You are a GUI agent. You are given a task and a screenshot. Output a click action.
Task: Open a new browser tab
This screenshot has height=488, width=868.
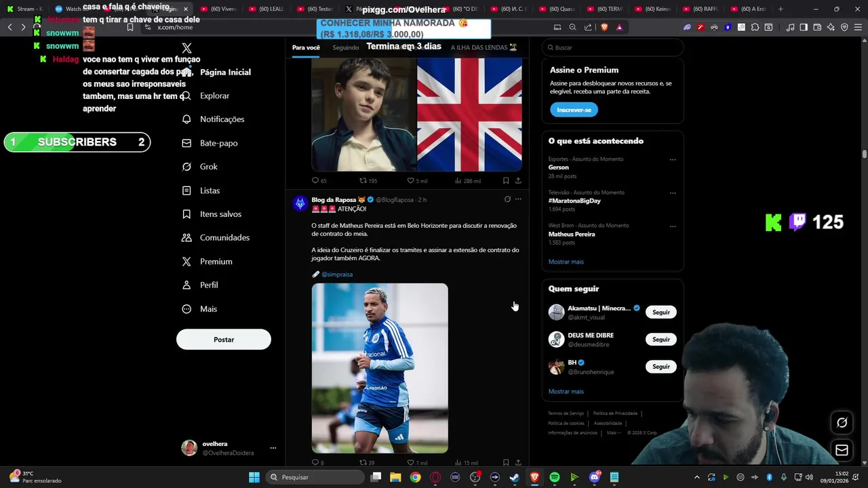coord(781,9)
